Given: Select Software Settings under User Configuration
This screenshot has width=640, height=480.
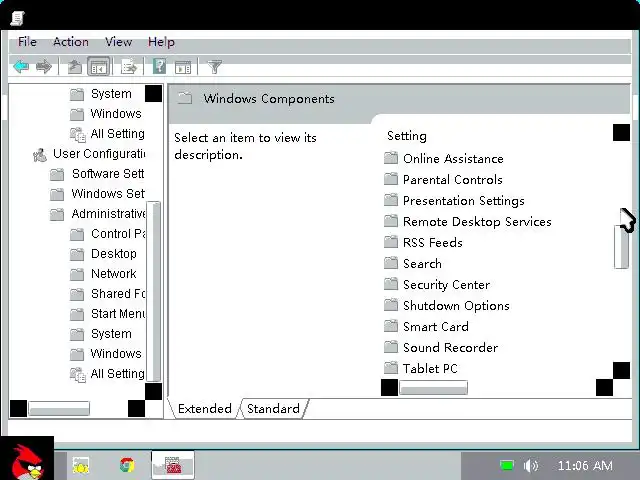Looking at the screenshot, I should (x=108, y=174).
